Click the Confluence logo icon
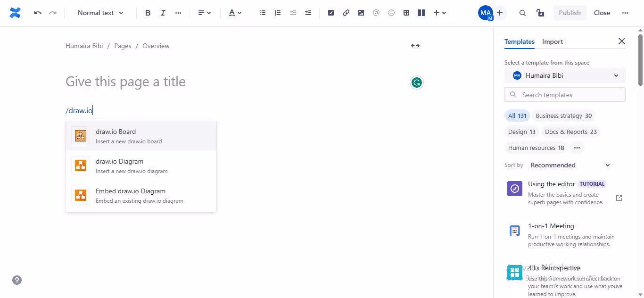 15,13
